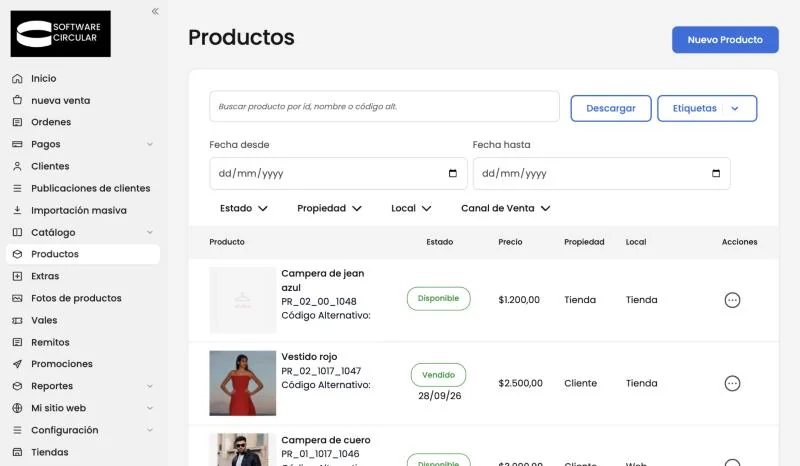
Task: Open Tiendas in the sidebar
Action: [49, 452]
